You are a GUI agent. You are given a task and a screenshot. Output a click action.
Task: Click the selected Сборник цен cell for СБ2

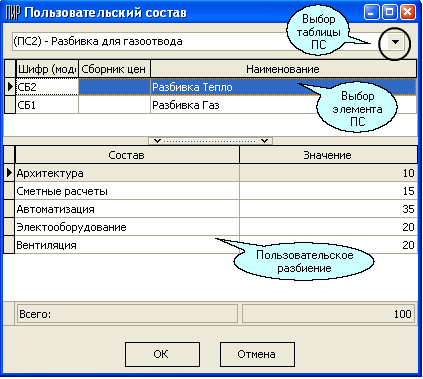pyautogui.click(x=114, y=87)
